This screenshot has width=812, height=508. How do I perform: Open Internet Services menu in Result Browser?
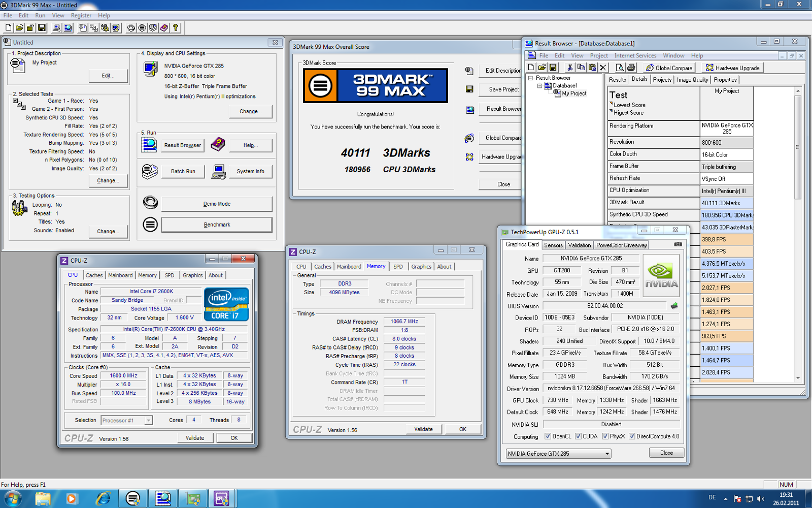(635, 56)
